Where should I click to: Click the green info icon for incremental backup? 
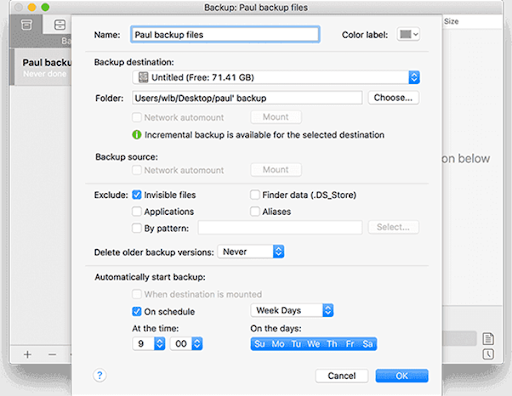coord(137,135)
